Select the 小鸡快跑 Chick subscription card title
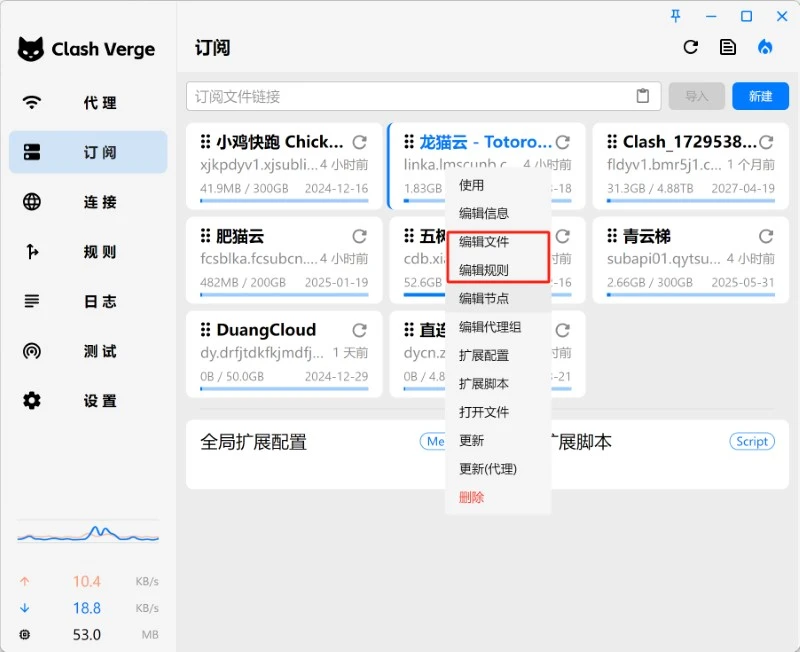The height and width of the screenshot is (652, 800). point(280,142)
